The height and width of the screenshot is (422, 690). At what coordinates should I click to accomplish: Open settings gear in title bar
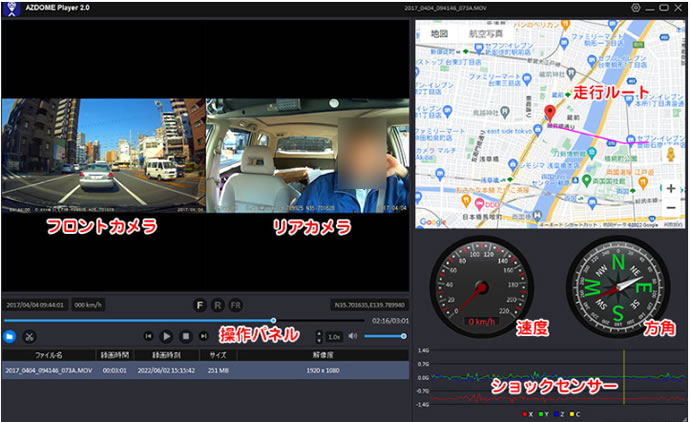pos(636,7)
